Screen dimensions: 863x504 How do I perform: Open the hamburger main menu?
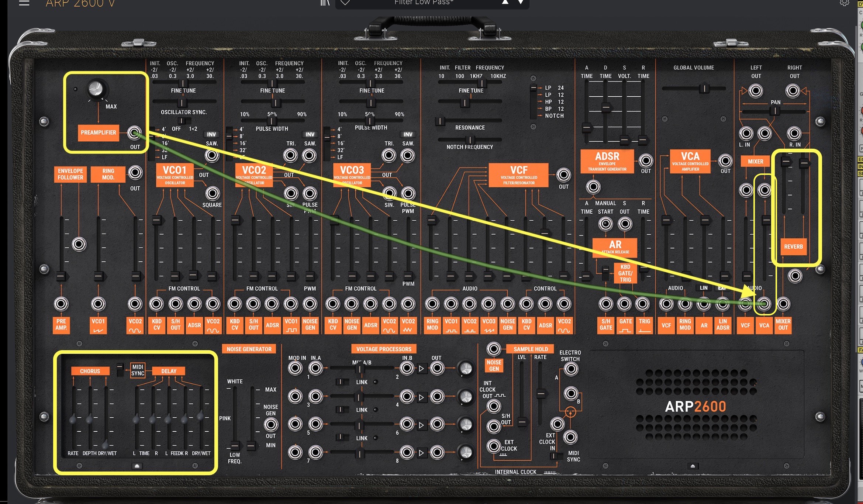tap(24, 3)
